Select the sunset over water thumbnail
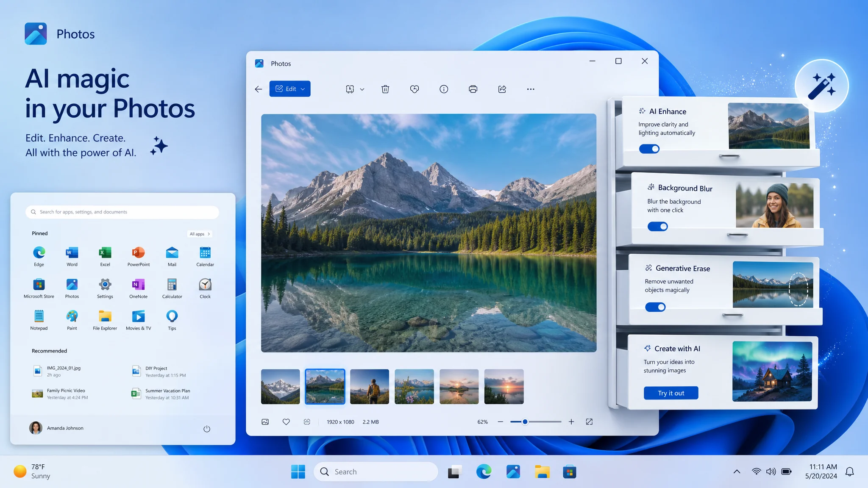The image size is (868, 488). [x=504, y=386]
